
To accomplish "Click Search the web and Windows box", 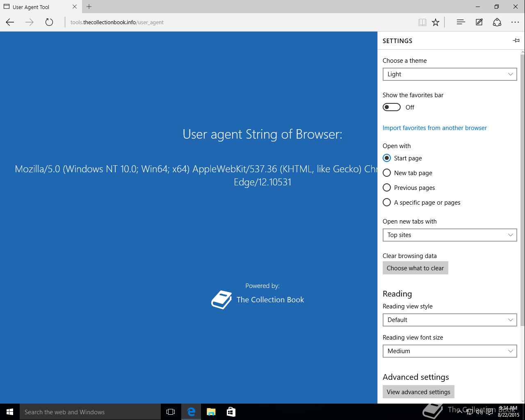I will point(90,412).
